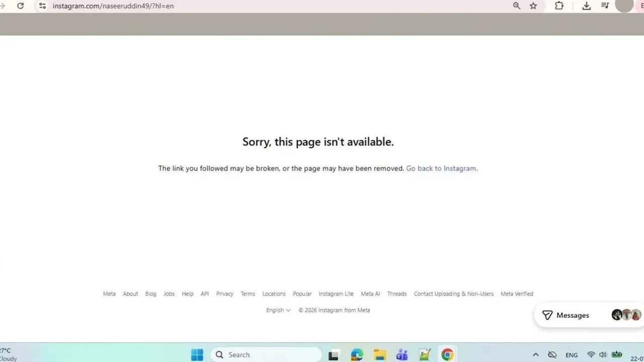Open the Meta Verified footer link
This screenshot has width=644, height=362.
click(x=517, y=294)
